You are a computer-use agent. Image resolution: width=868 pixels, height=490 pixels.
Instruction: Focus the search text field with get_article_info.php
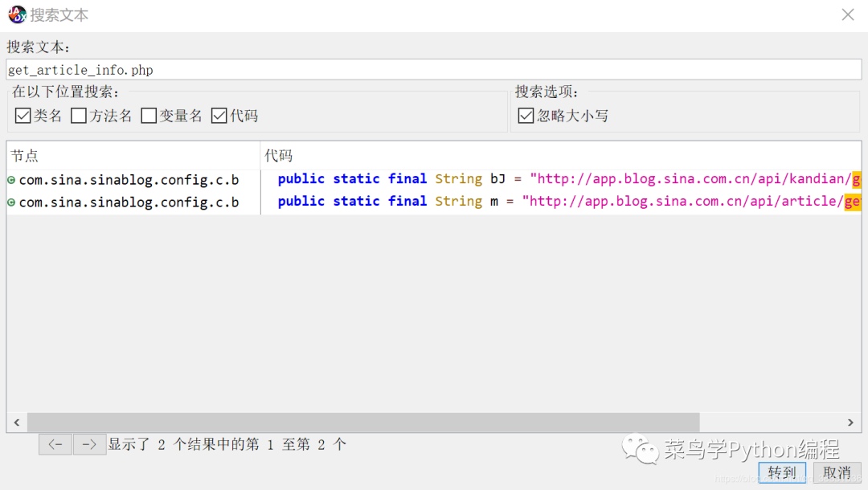(x=433, y=70)
